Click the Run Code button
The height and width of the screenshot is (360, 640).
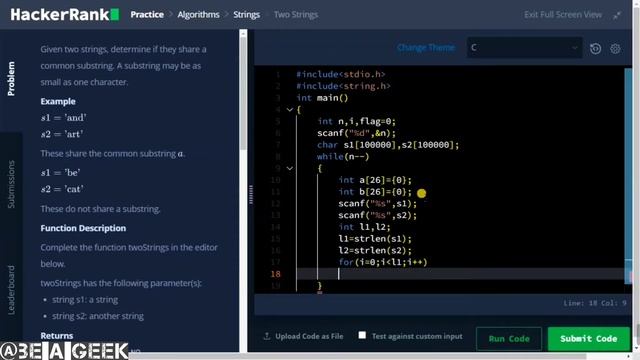click(x=509, y=339)
